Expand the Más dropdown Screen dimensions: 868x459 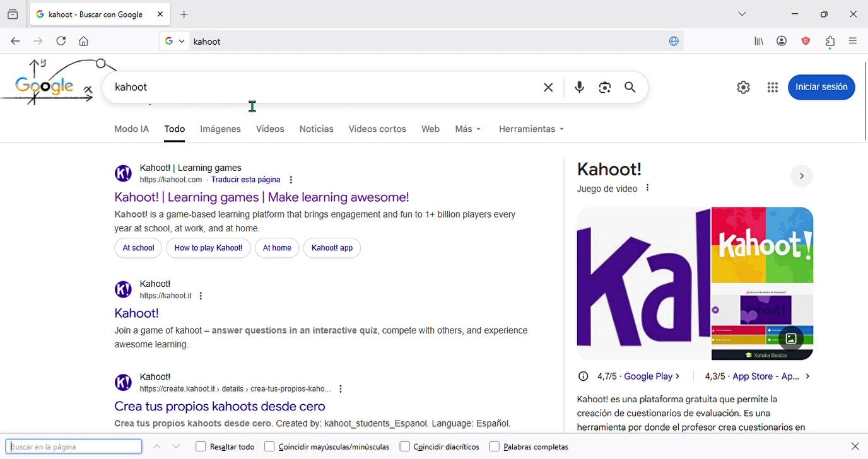click(468, 129)
